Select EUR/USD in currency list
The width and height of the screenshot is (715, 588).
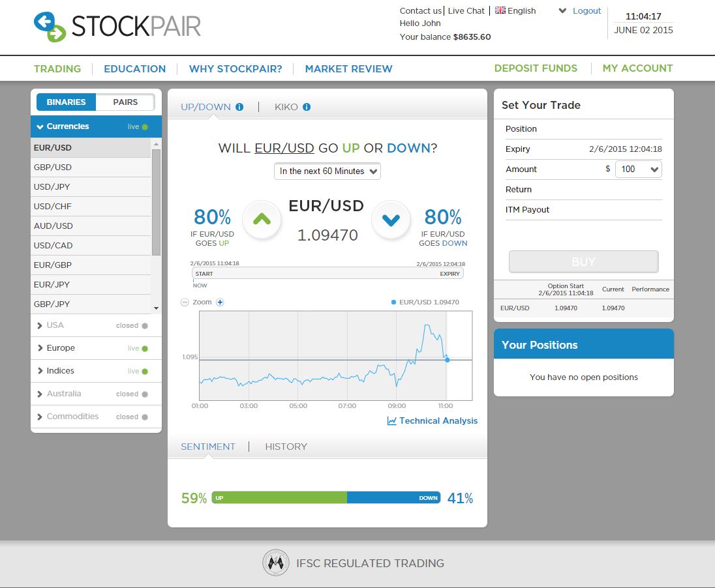coord(91,148)
